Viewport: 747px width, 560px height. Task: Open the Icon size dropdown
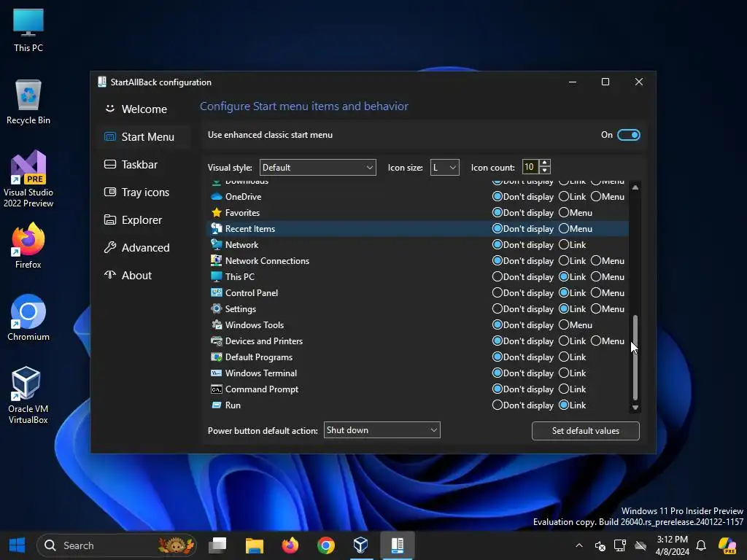[x=444, y=168]
